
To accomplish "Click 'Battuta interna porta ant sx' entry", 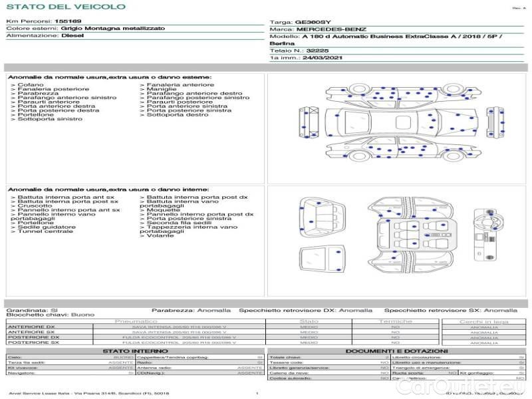I will [66, 197].
